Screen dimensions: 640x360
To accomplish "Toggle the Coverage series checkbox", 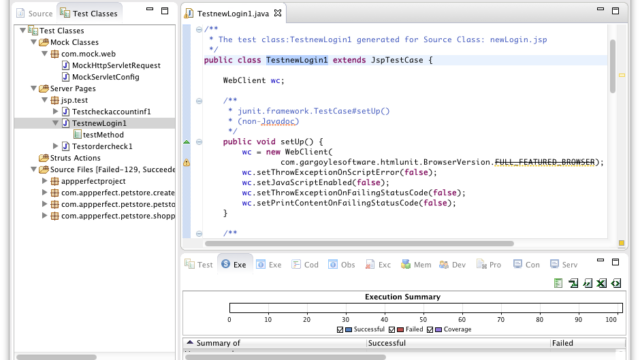I will pos(430,329).
